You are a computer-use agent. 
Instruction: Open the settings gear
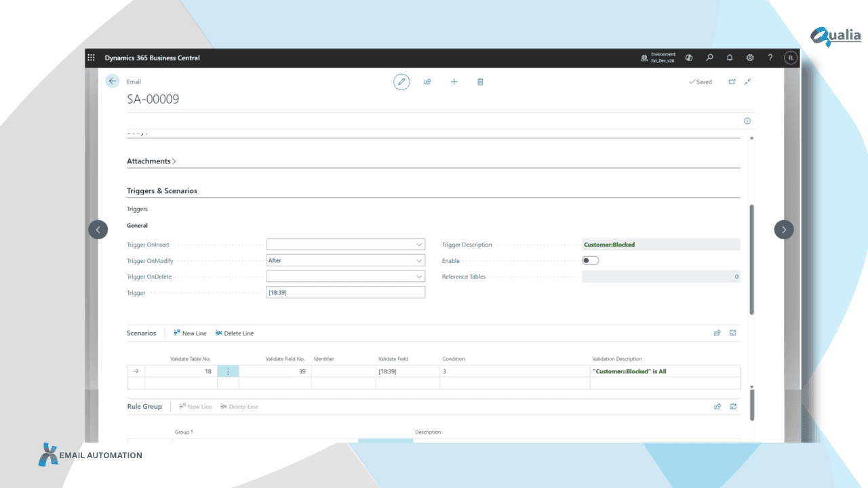pyautogui.click(x=750, y=58)
